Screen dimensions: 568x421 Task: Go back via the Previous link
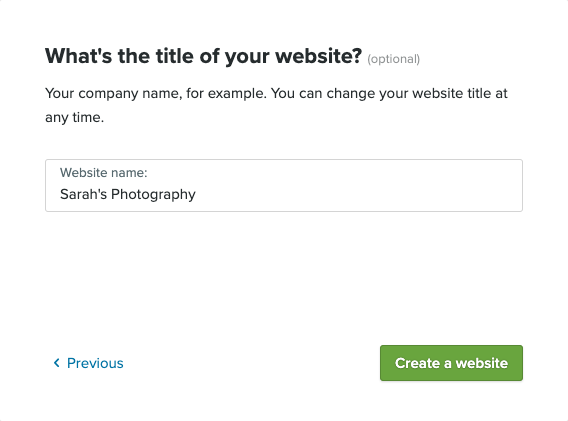[88, 363]
